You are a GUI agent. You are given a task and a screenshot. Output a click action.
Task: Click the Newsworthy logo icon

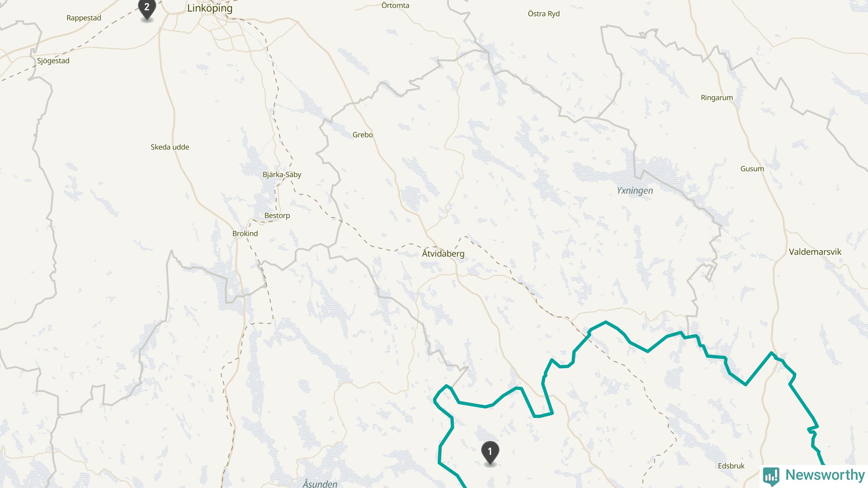(x=771, y=476)
